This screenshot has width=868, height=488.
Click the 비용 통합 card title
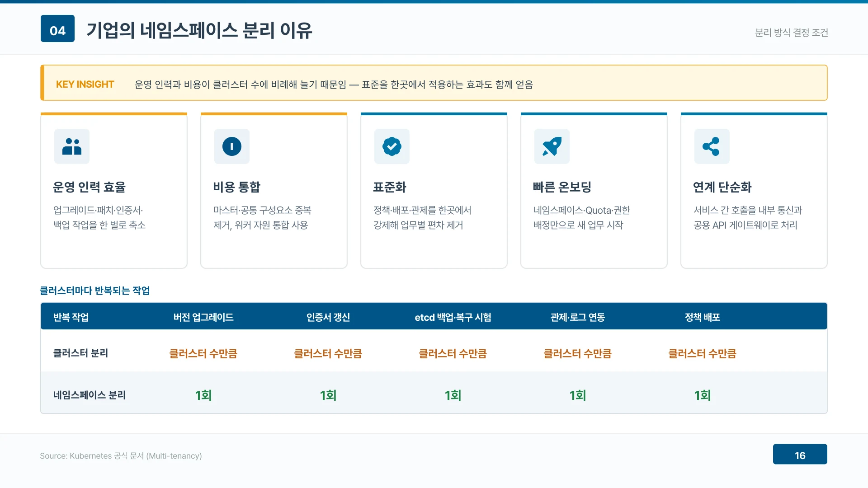coord(237,187)
